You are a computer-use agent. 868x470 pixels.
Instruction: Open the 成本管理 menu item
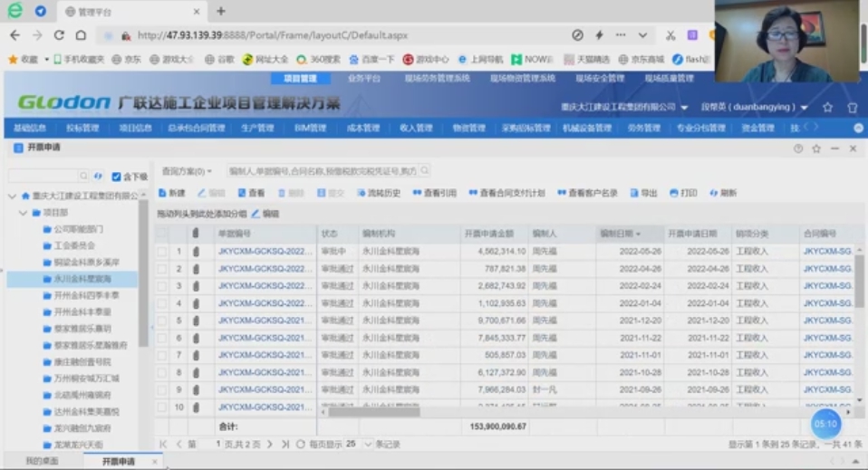363,129
